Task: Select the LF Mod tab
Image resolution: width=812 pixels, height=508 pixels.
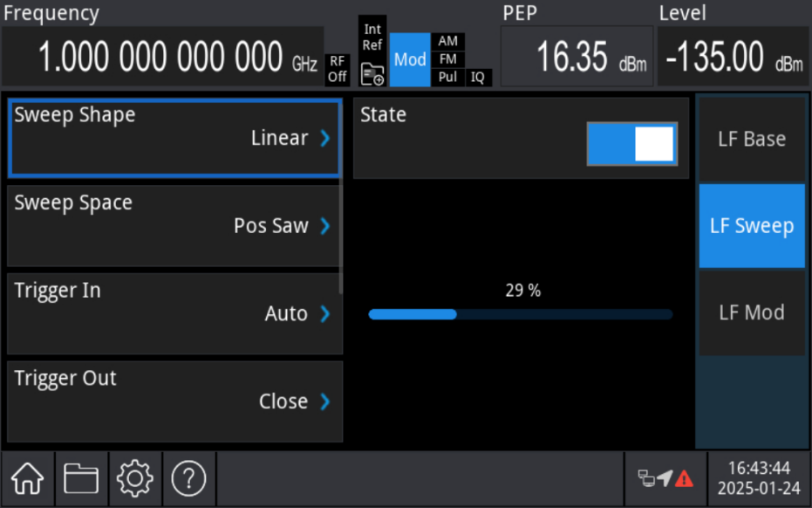Action: [751, 312]
